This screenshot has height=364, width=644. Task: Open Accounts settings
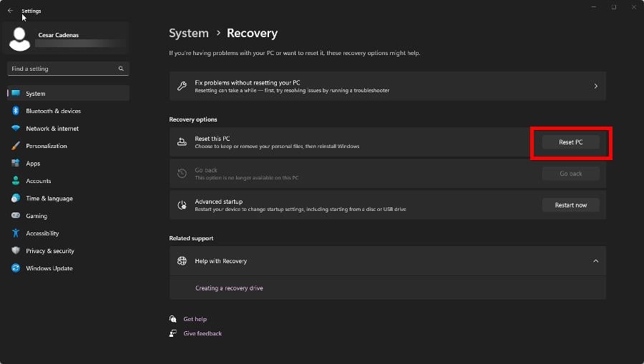pos(68,180)
